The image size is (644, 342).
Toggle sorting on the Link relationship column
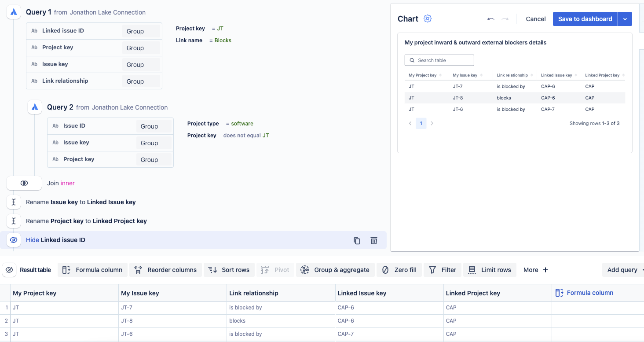[x=531, y=75]
